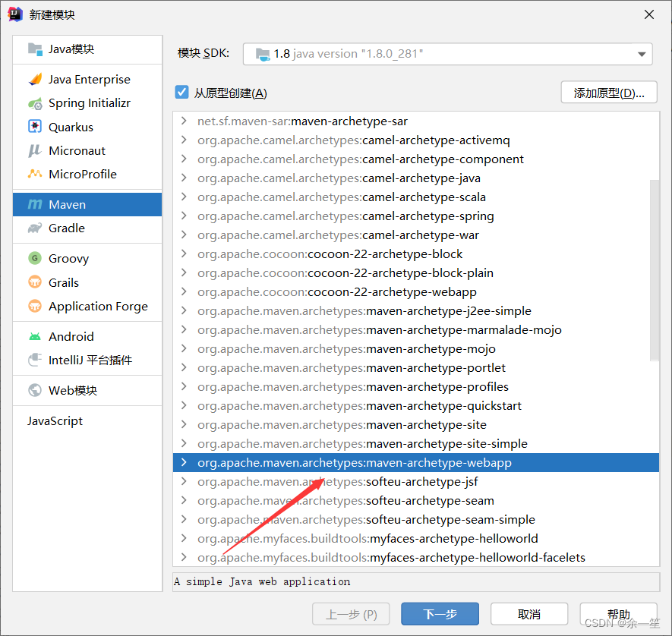Select camel-archetype-spring archetype

pos(415,216)
